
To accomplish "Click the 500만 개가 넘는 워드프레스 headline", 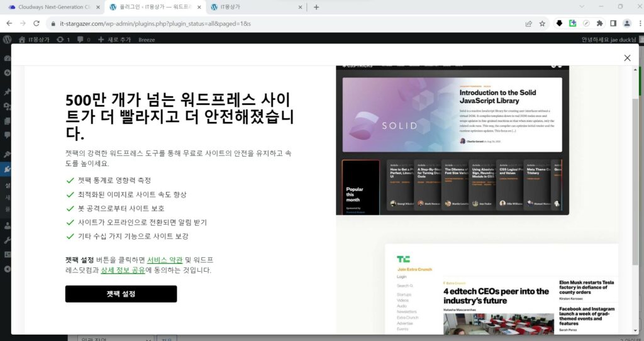I will point(179,116).
